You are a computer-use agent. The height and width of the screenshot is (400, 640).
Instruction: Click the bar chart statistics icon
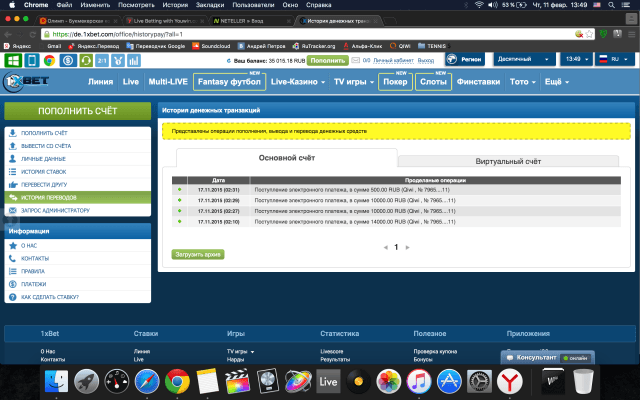[x=133, y=60]
